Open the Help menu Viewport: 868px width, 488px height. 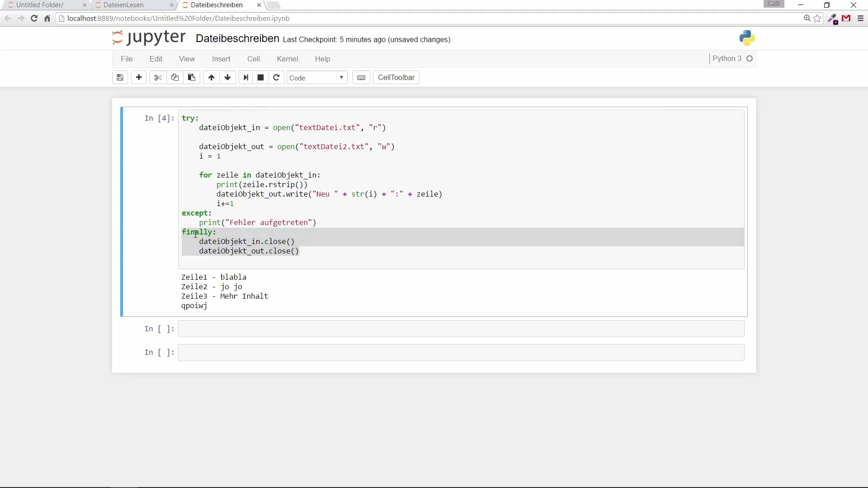322,59
